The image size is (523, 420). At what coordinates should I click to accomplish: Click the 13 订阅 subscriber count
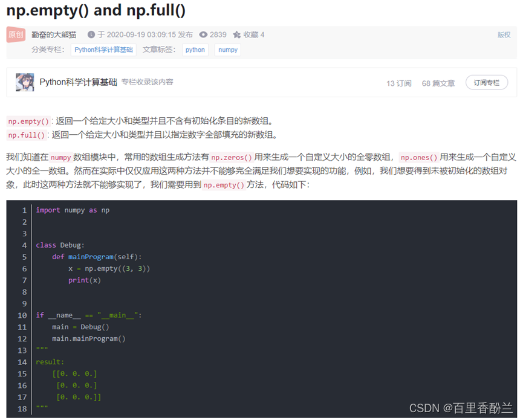coord(399,83)
